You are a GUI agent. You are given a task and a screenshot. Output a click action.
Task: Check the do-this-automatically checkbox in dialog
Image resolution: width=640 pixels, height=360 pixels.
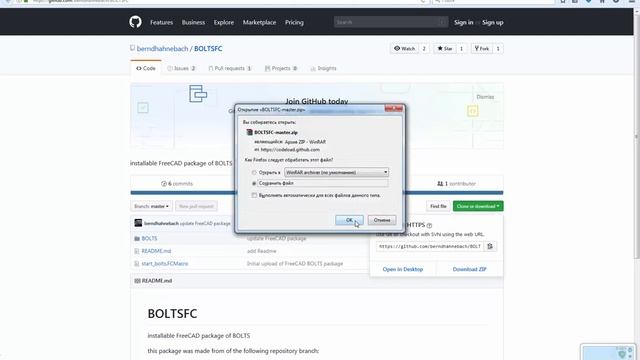point(254,196)
